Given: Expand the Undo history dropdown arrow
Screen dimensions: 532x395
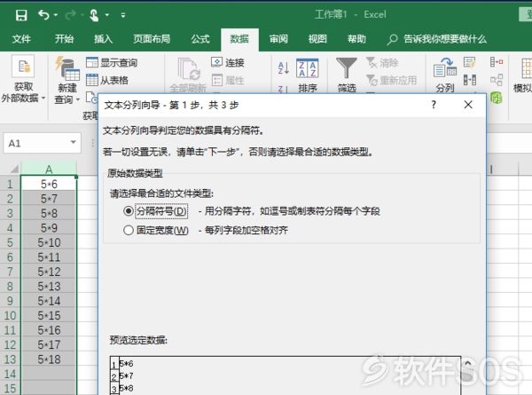Looking at the screenshot, I should click(56, 15).
